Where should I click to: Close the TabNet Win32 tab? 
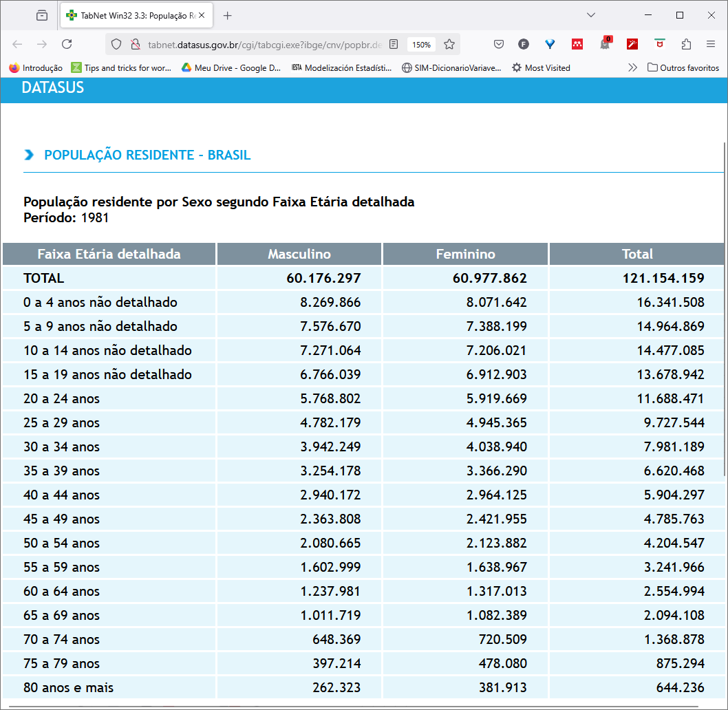point(202,15)
